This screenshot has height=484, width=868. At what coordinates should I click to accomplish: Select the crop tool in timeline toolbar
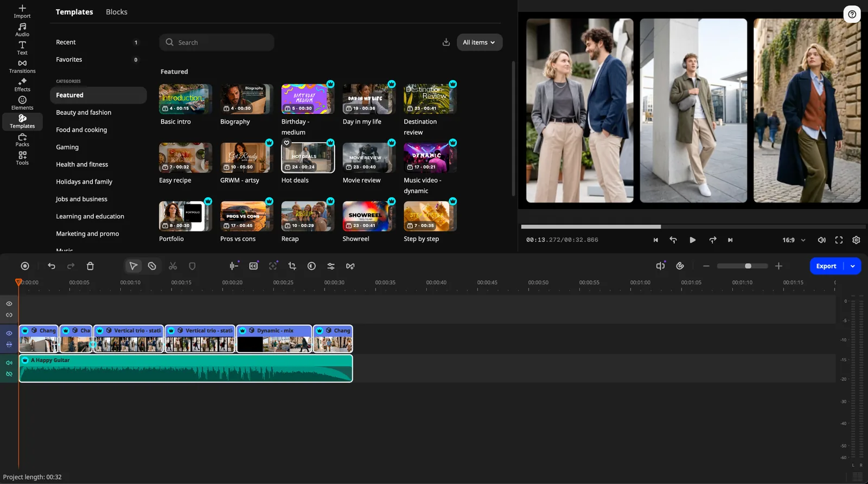292,266
